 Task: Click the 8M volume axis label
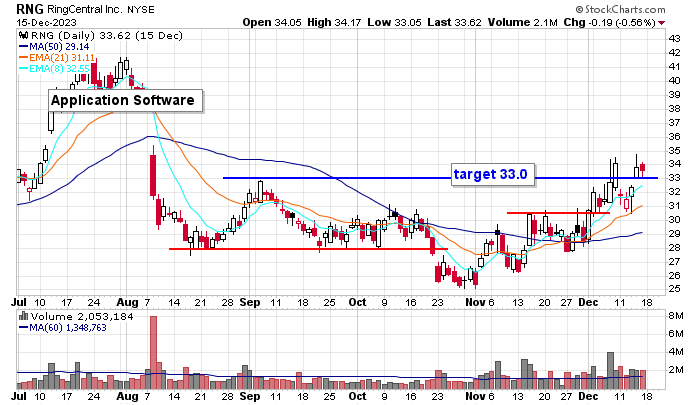click(x=676, y=316)
